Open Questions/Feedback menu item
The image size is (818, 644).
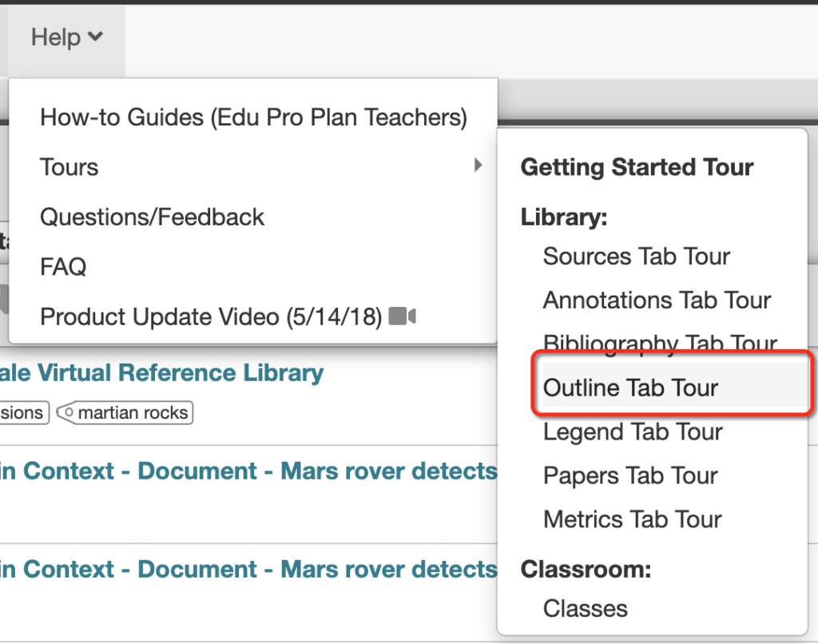253,217
